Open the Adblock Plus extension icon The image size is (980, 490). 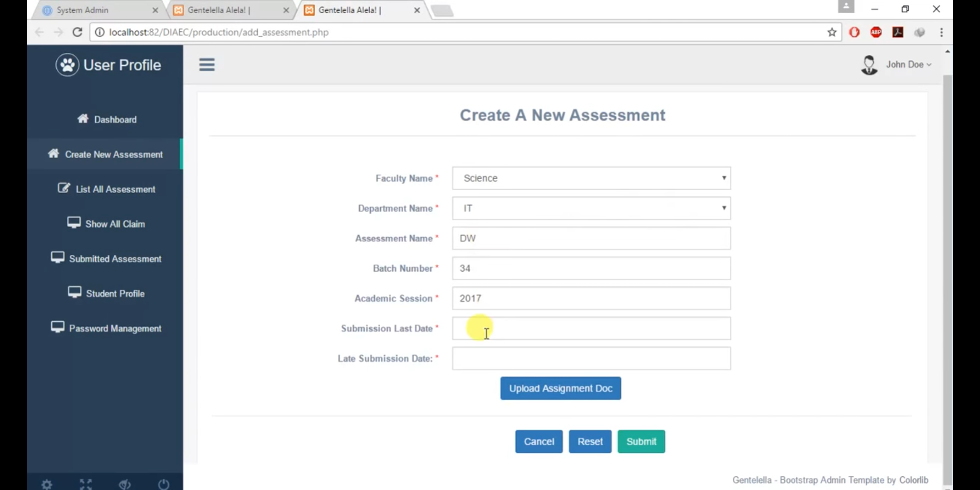click(876, 32)
